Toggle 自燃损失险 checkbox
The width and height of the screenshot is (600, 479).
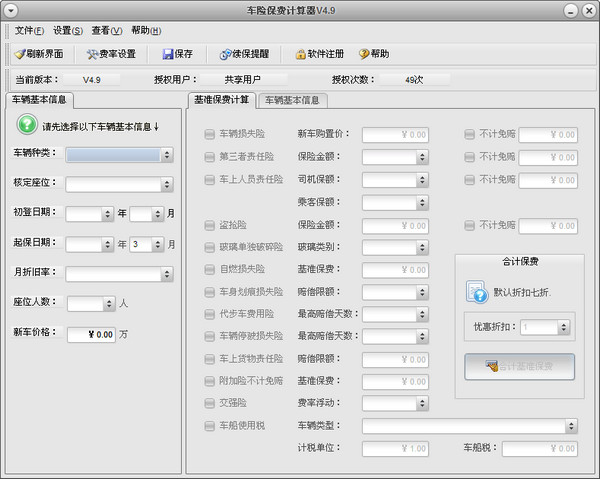pyautogui.click(x=209, y=270)
